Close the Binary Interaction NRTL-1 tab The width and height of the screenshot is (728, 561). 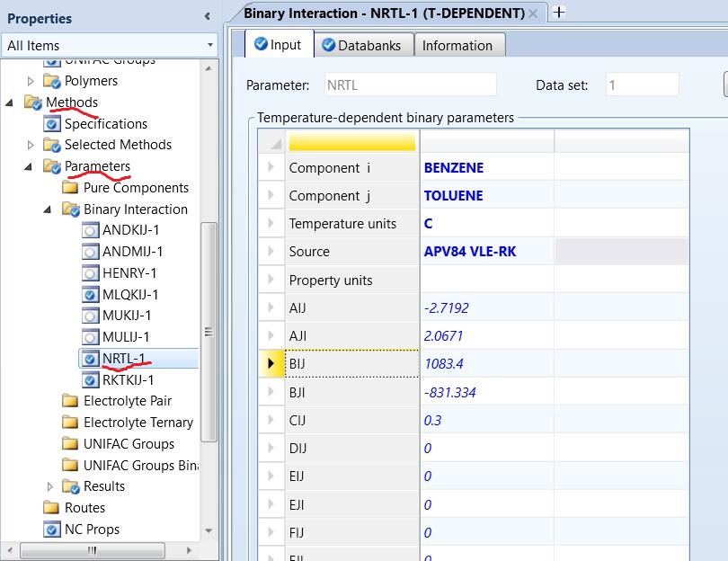click(533, 13)
